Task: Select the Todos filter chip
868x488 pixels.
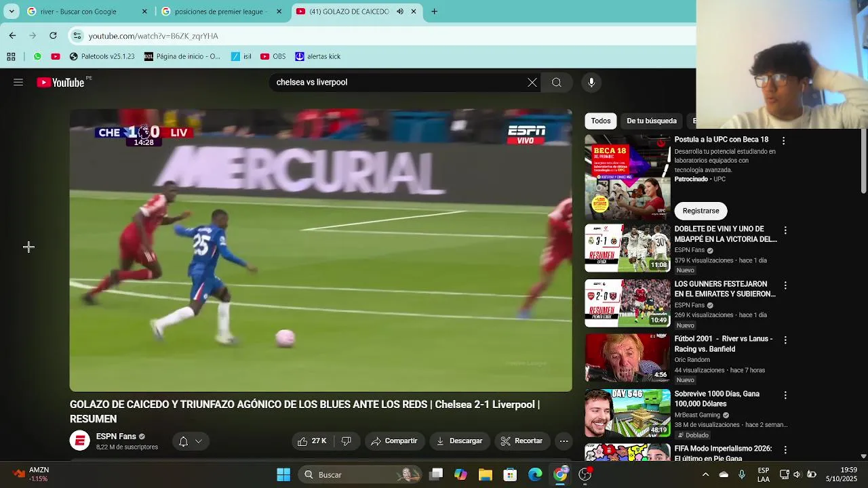Action: [x=601, y=121]
